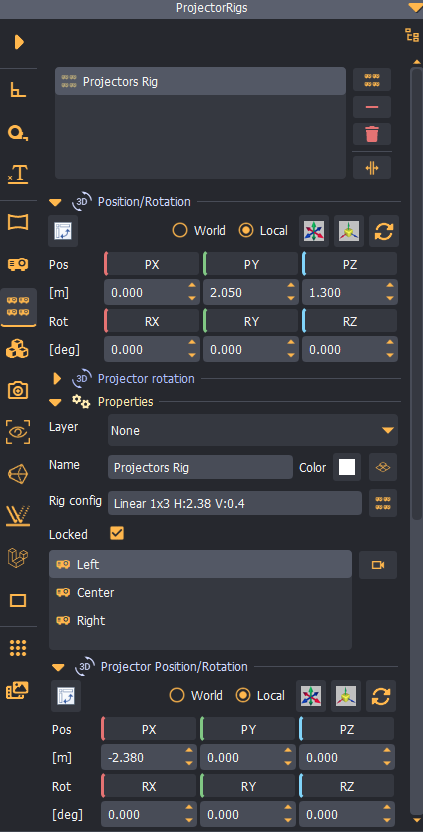Select World radio in rig Position/Rotation
Screen dimensions: 423x832
[180, 230]
